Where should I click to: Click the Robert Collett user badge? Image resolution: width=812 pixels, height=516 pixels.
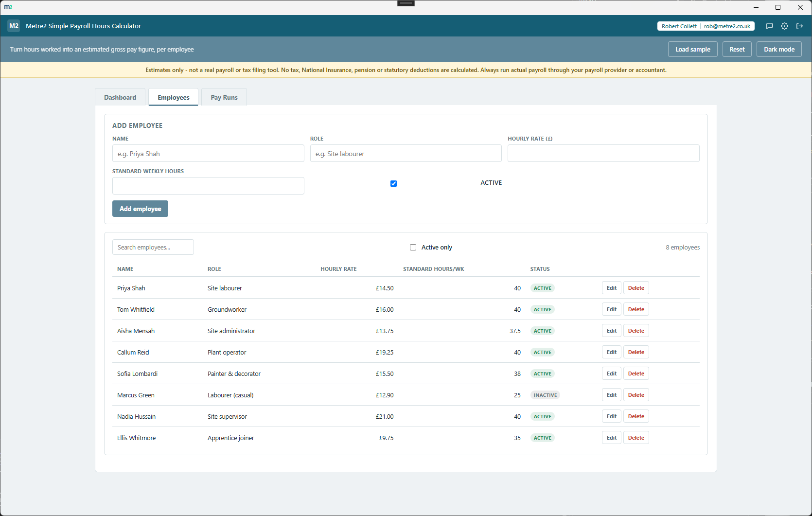pos(706,26)
